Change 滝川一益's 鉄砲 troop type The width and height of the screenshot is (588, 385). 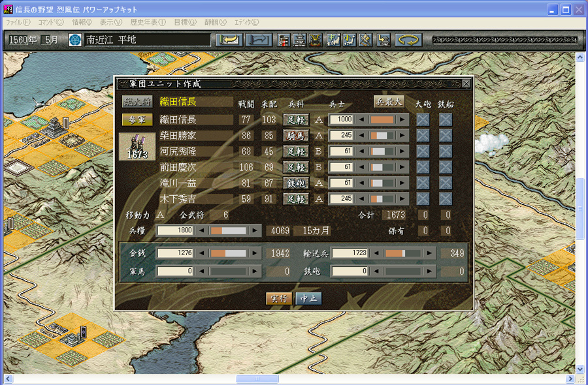click(x=296, y=183)
